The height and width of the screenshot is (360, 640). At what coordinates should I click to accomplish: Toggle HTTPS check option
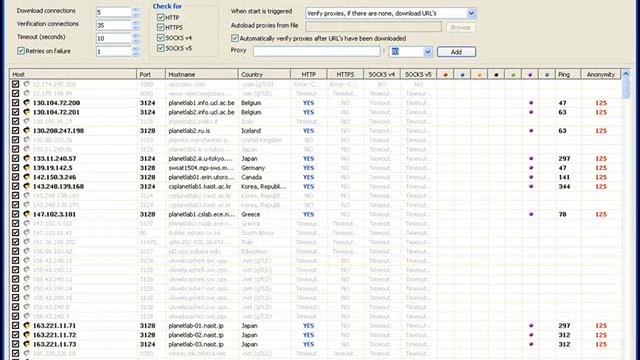click(x=160, y=27)
